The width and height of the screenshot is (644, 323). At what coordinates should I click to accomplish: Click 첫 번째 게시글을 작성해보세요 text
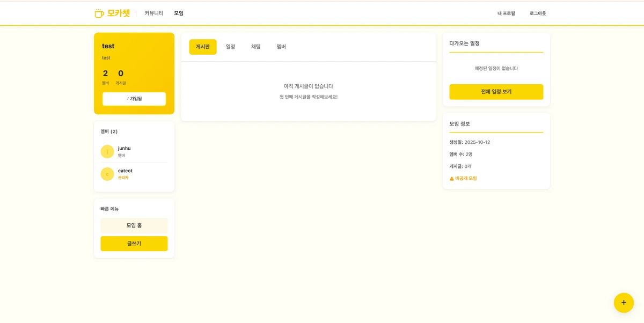pyautogui.click(x=309, y=97)
